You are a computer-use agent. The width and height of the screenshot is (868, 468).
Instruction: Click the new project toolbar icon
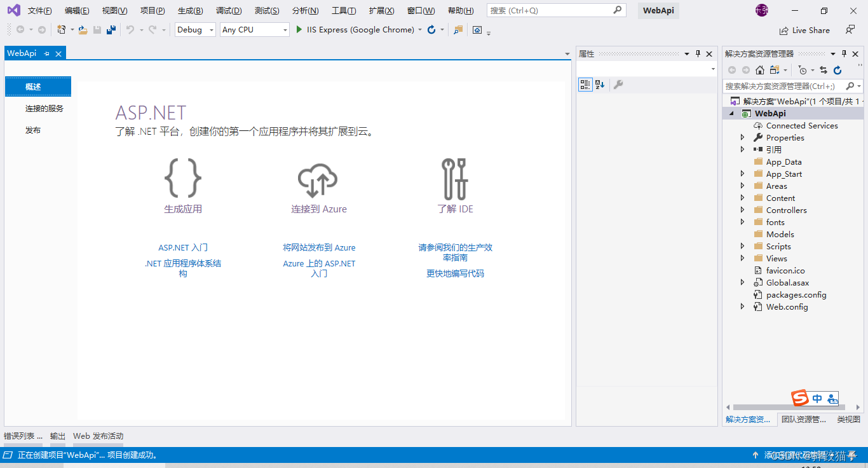click(x=62, y=30)
